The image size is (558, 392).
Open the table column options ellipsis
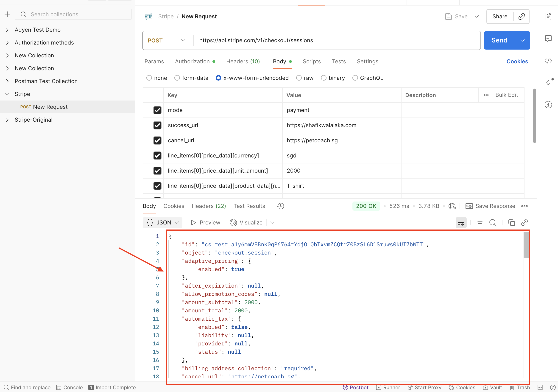(x=486, y=95)
